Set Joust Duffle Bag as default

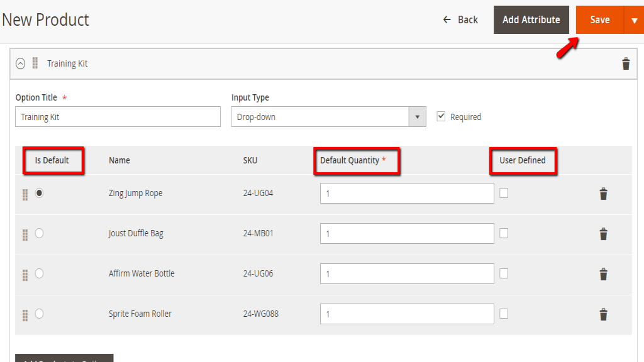pyautogui.click(x=40, y=233)
